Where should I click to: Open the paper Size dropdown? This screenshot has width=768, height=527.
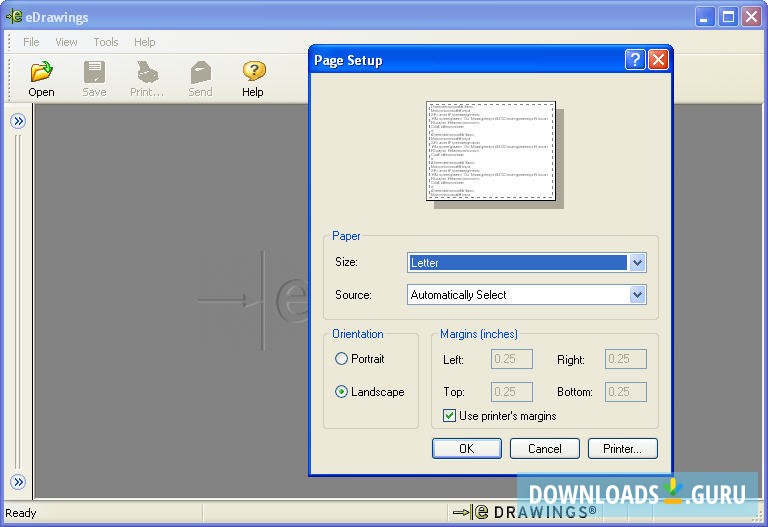click(x=637, y=263)
